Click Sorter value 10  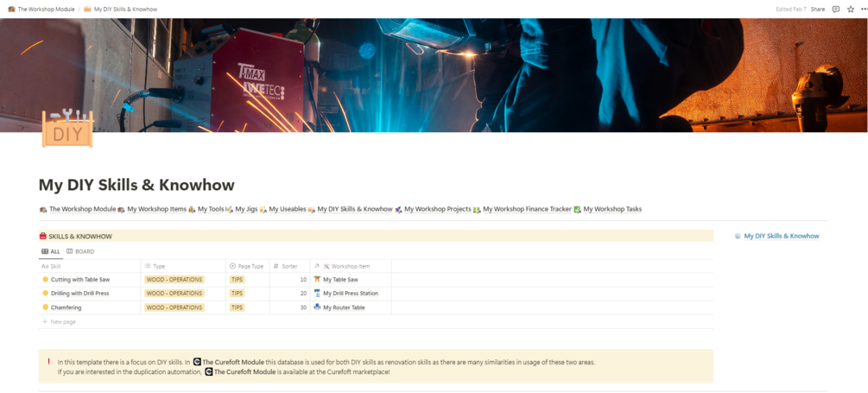[303, 280]
